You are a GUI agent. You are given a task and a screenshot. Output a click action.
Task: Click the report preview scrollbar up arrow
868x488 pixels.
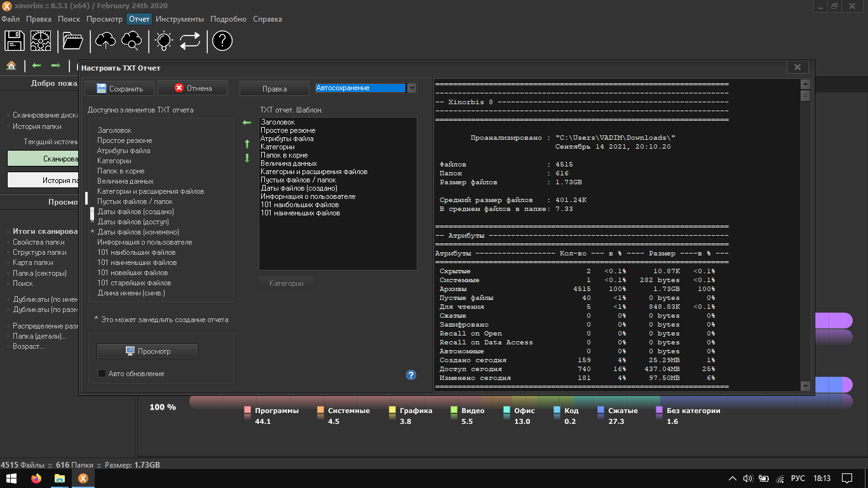click(x=805, y=85)
